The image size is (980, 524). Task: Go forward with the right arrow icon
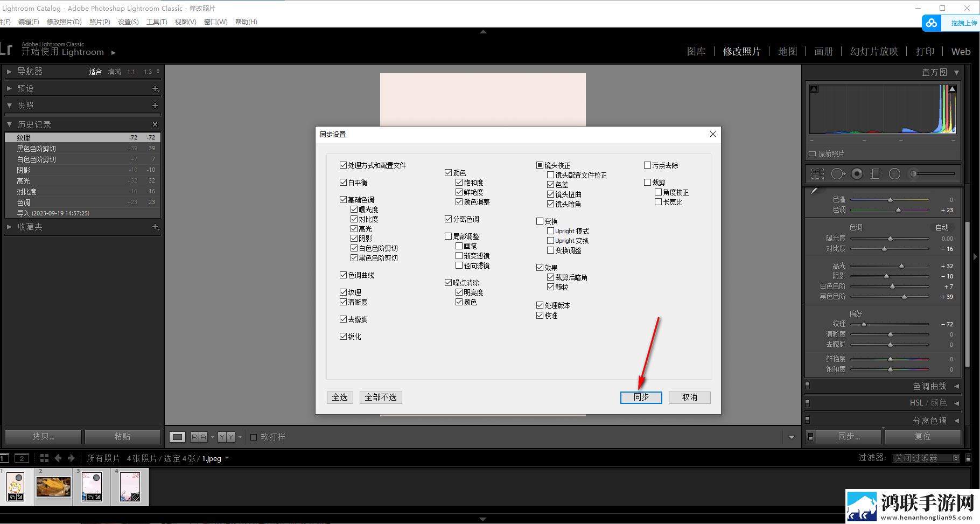71,458
